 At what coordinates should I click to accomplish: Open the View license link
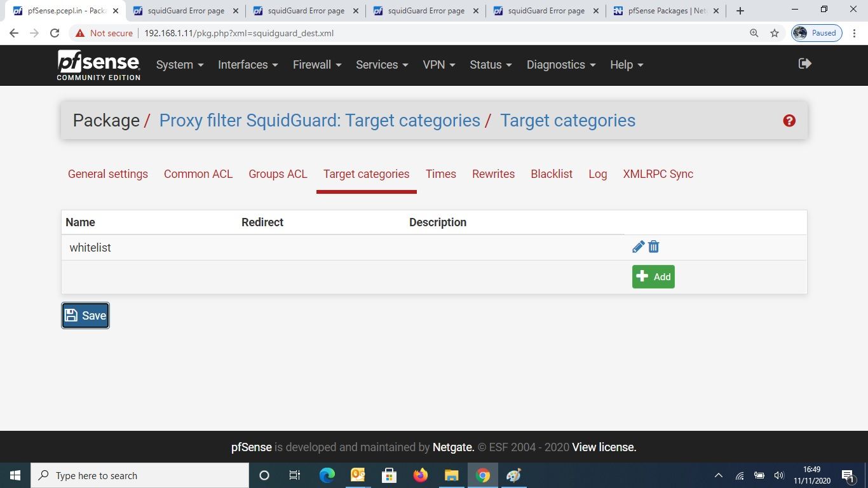[x=604, y=447]
